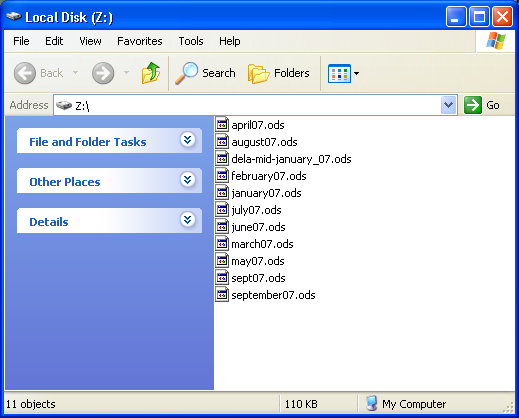Click the Back button
The height and width of the screenshot is (418, 519).
pyautogui.click(x=38, y=73)
